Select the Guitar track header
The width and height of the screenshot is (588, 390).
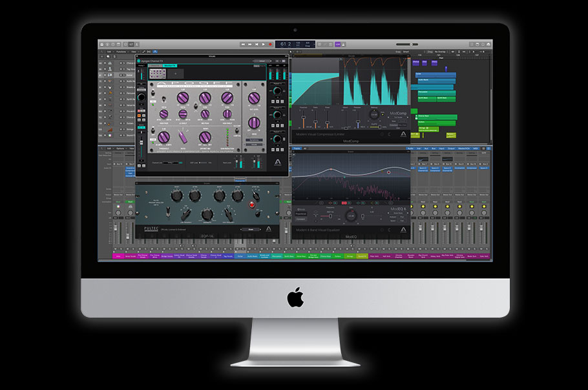tap(116, 75)
